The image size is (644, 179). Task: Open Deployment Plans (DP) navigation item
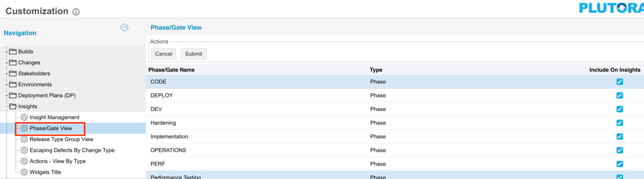pyautogui.click(x=47, y=95)
